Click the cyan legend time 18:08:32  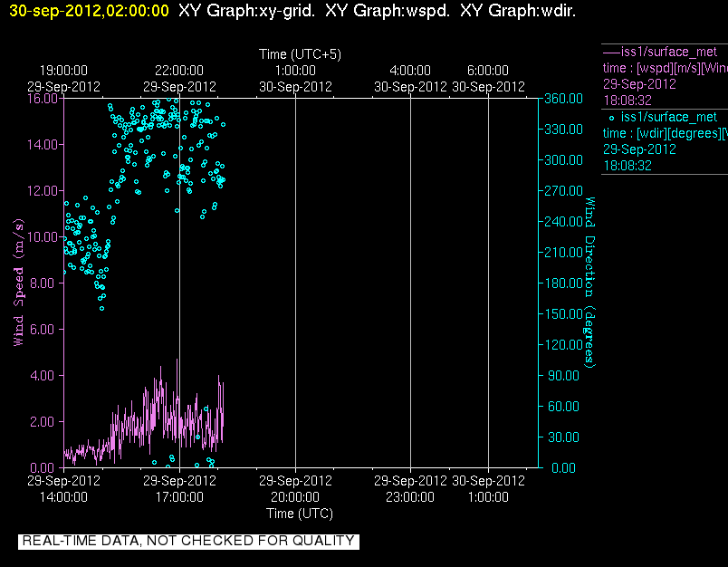point(627,166)
